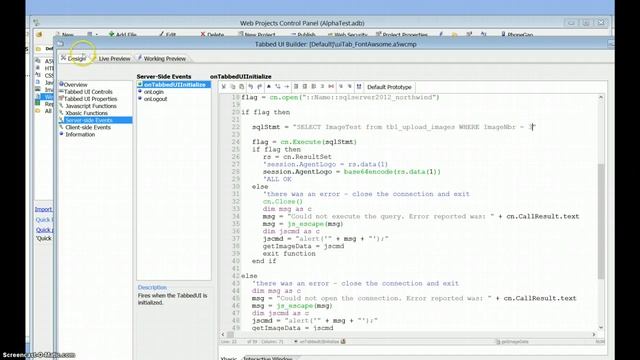Switch to the Design tab

[74, 59]
